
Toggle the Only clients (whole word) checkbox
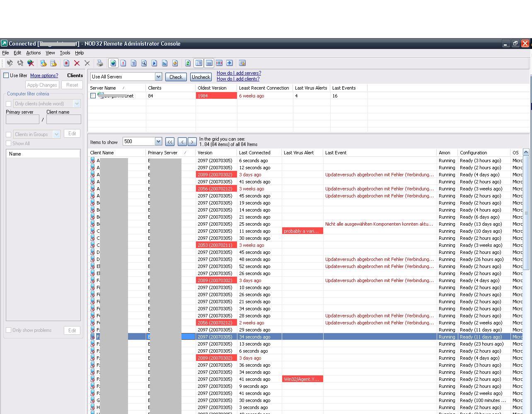(x=8, y=104)
